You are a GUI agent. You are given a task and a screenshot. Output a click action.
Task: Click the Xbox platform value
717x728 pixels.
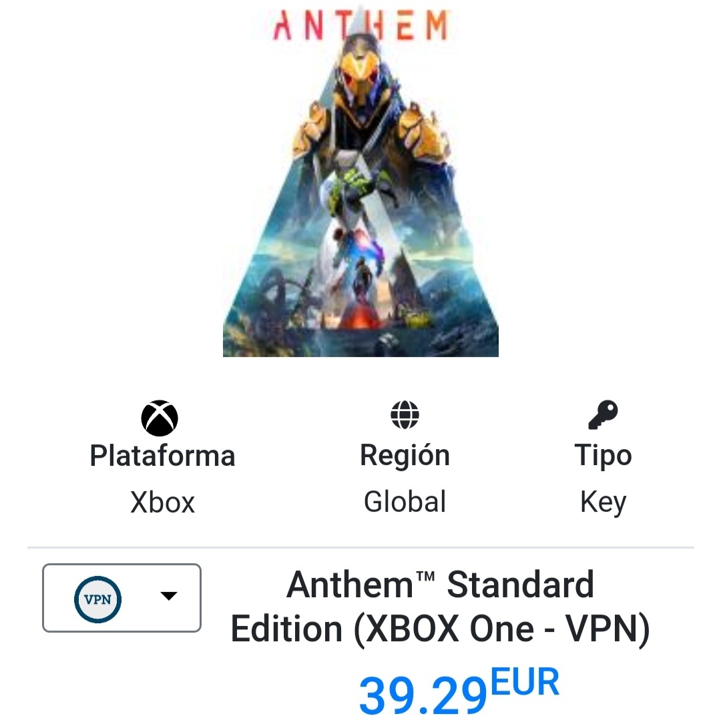[x=162, y=502]
